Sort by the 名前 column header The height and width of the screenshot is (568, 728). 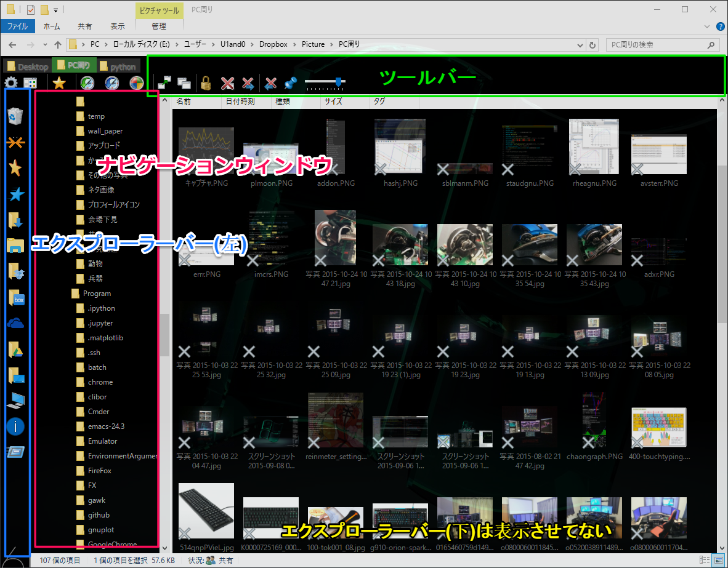pos(197,101)
